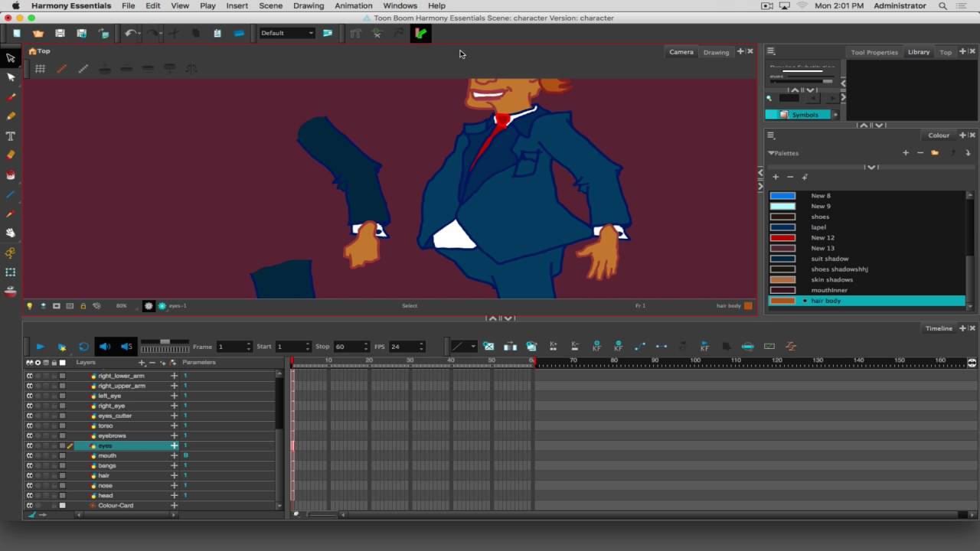The image size is (980, 551).
Task: Click remove colour minus button above swatches
Action: 790,178
